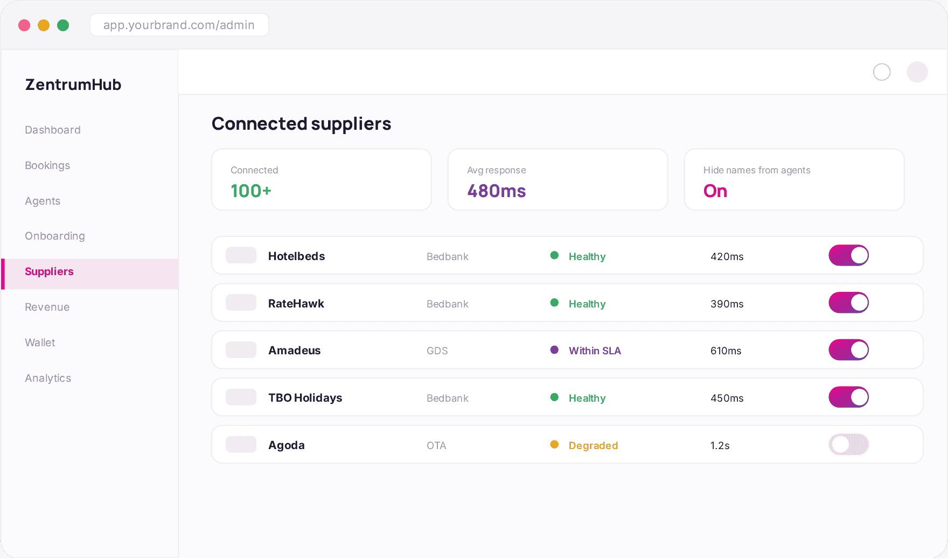The height and width of the screenshot is (560, 948).
Task: Toggle TBO Holidays supplier off
Action: click(x=849, y=397)
